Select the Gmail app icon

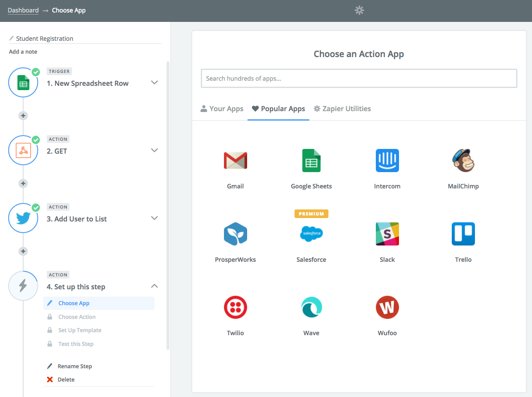pyautogui.click(x=235, y=161)
